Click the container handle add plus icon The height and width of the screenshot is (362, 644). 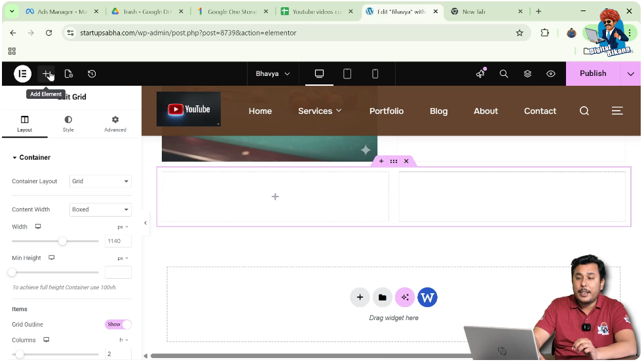click(x=381, y=161)
